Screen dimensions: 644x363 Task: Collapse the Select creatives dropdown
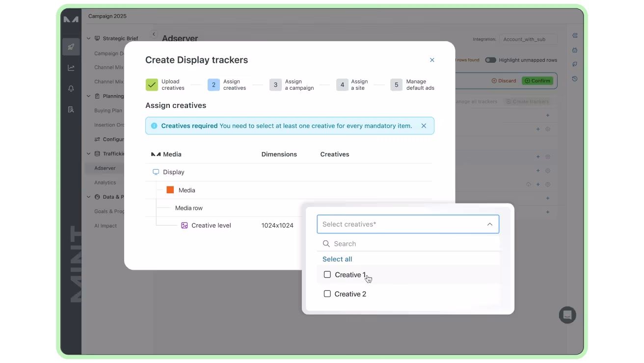pos(489,224)
